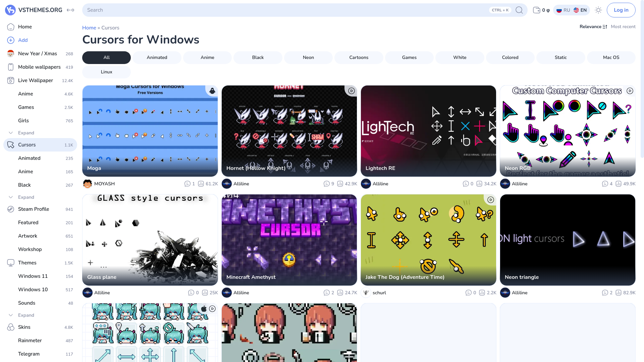The height and width of the screenshot is (362, 644).
Task: Click Apple badge on Miku cursor card
Action: click(204, 309)
